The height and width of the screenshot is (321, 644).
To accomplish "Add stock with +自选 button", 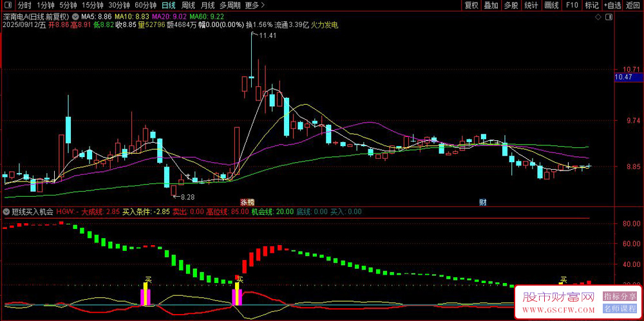I will click(x=613, y=5).
